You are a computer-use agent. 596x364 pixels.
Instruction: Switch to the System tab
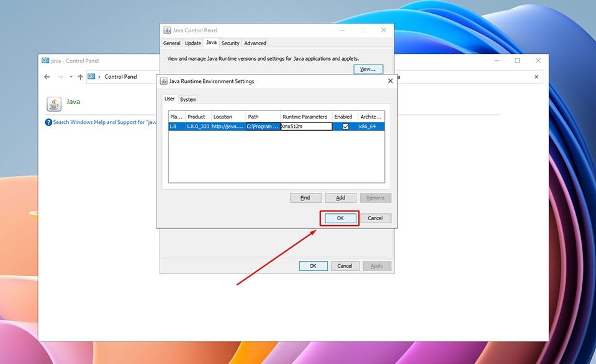click(x=188, y=99)
